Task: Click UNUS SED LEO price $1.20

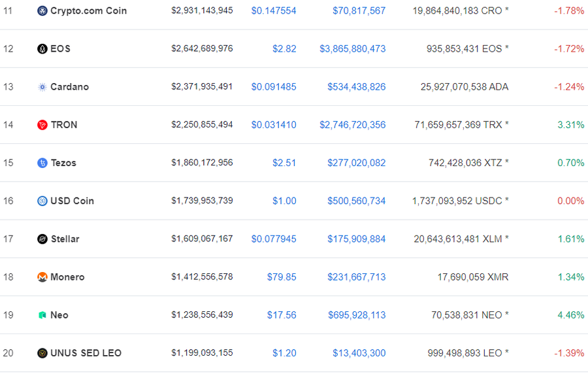Action: (284, 353)
